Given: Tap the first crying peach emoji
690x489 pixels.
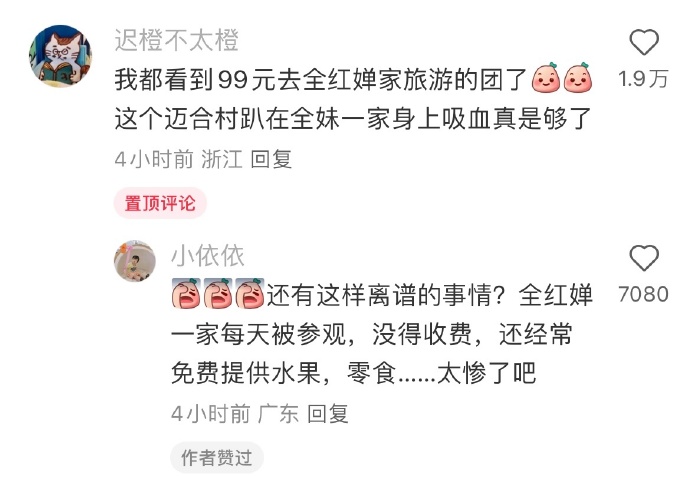Looking at the screenshot, I should pos(186,293).
